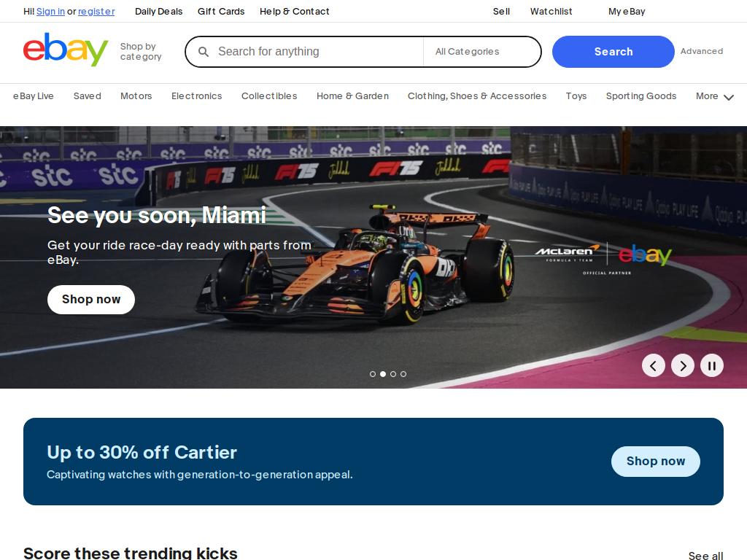
Task: Open the Motors category tab
Action: click(136, 96)
